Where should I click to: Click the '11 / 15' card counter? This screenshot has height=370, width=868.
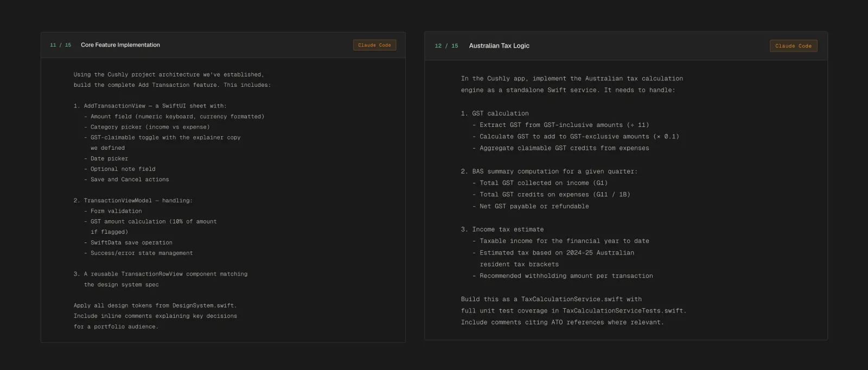pos(61,45)
